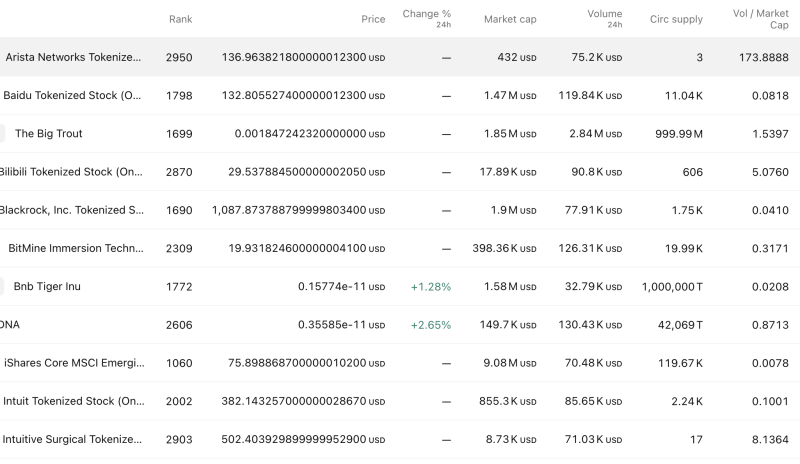Click circ supply 42,069 T
The image size is (800, 464).
pos(680,325)
